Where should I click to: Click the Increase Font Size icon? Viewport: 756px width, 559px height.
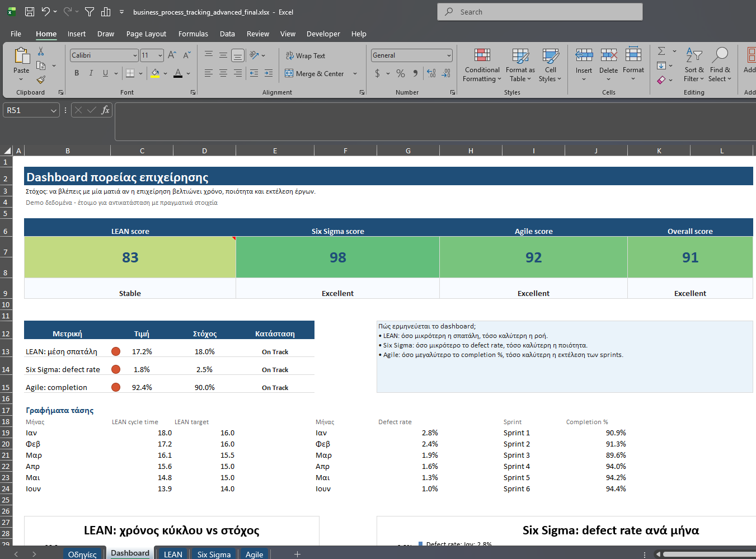(x=172, y=55)
